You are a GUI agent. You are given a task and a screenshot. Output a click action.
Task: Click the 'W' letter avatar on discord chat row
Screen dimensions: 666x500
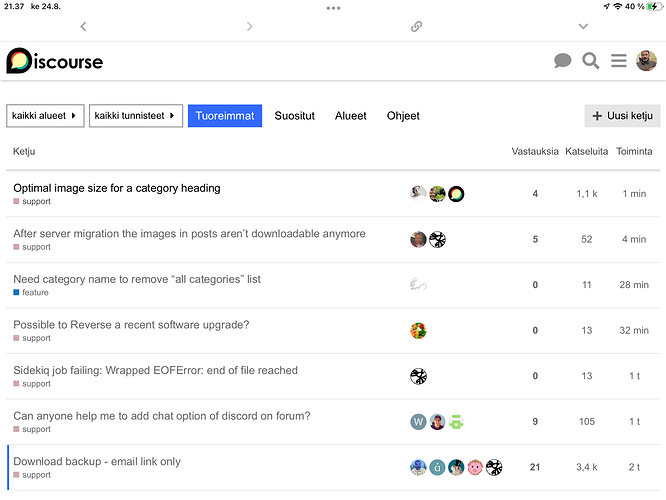(x=418, y=421)
